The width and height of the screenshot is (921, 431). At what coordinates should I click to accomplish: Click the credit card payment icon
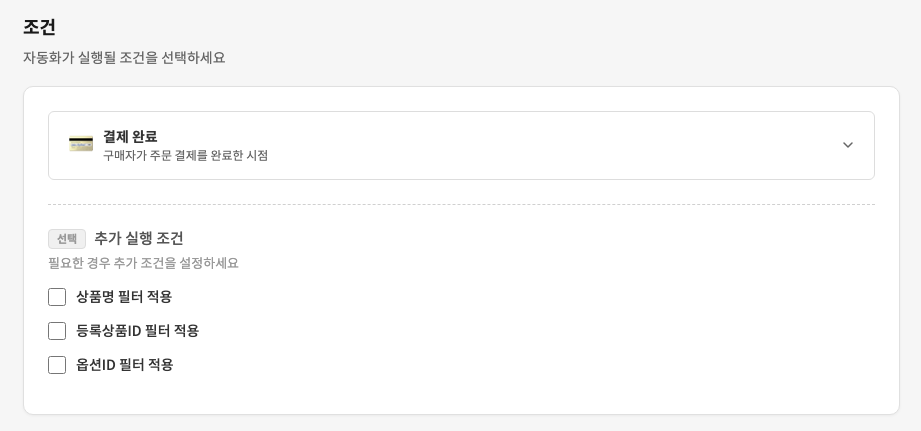(81, 144)
